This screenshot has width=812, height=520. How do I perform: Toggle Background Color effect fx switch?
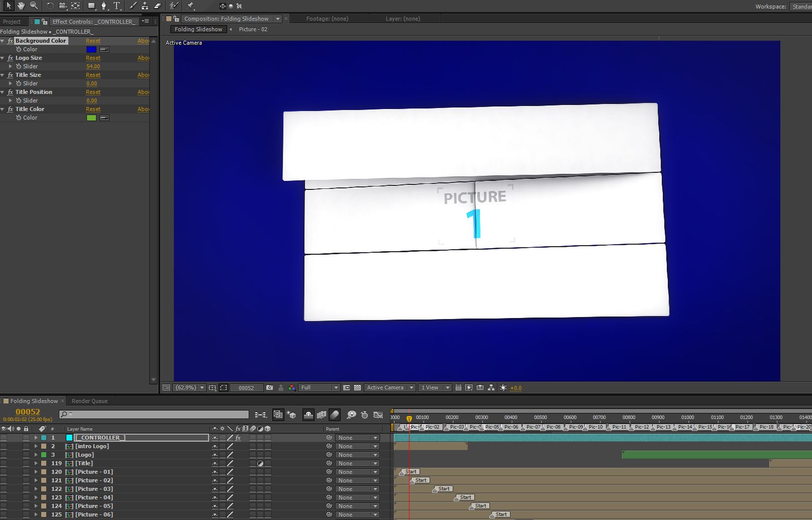point(10,41)
